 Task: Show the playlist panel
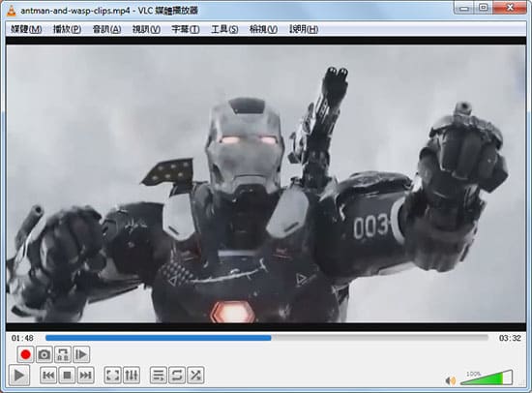click(x=158, y=376)
